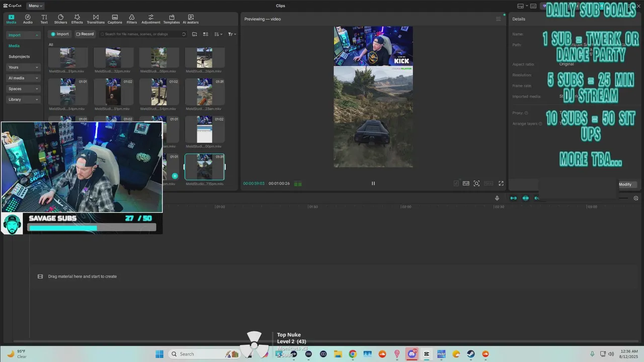Open Google Chrome from the taskbar
The image size is (644, 362).
click(x=353, y=354)
